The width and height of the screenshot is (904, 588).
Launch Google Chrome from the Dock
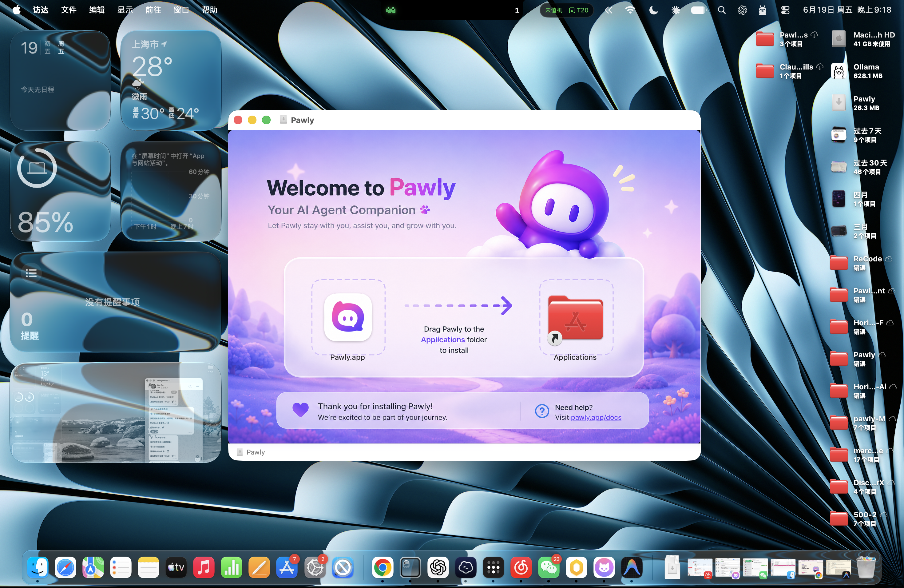click(383, 568)
